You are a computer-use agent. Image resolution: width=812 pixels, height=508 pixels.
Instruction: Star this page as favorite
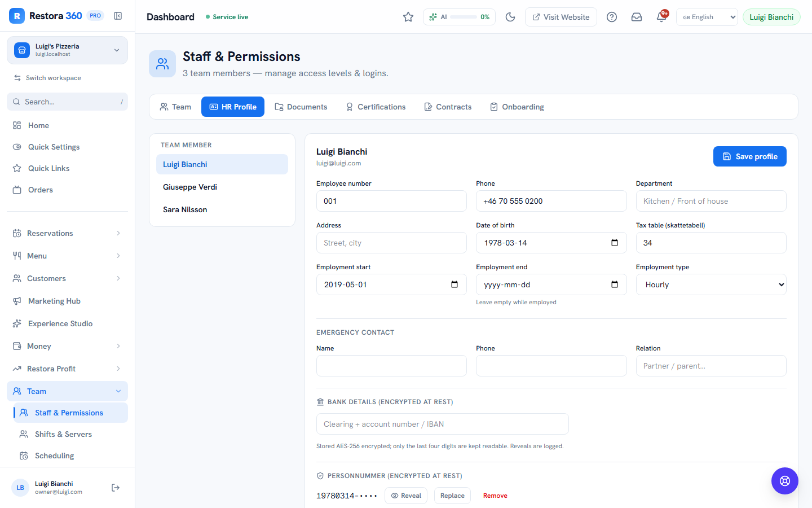pyautogui.click(x=408, y=17)
